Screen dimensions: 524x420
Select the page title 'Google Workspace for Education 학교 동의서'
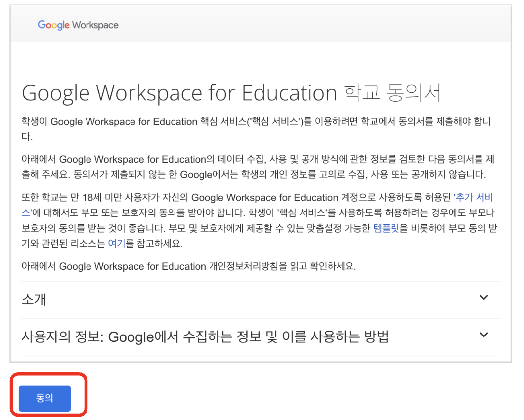[x=231, y=93]
